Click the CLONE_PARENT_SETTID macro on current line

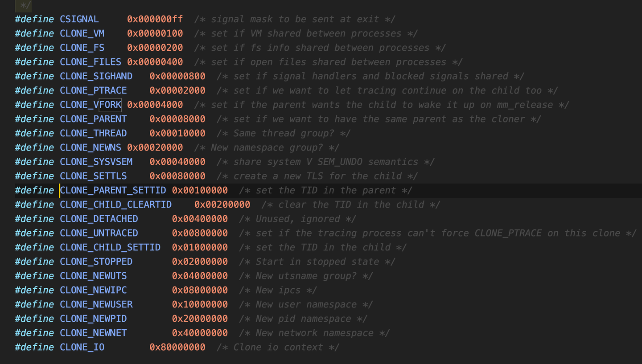point(113,190)
